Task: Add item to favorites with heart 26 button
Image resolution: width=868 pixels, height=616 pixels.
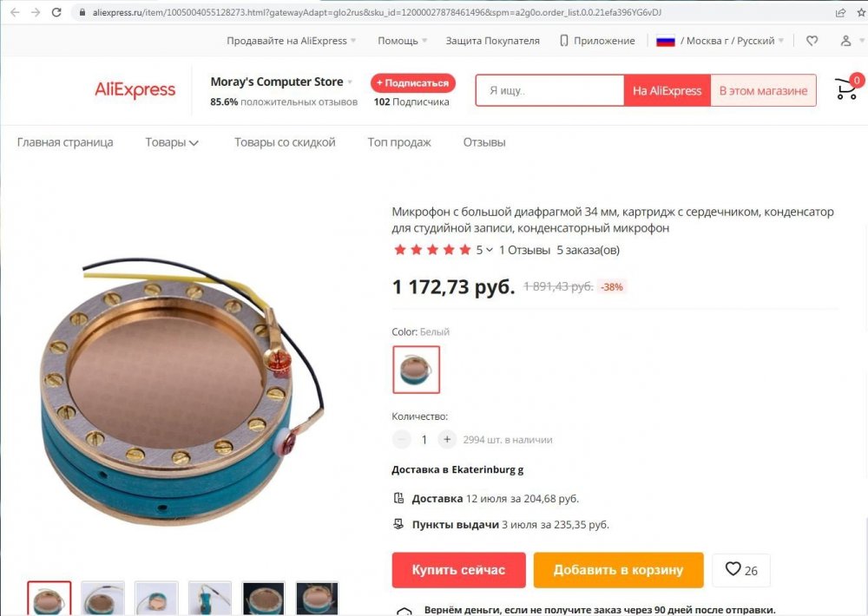Action: pyautogui.click(x=740, y=569)
